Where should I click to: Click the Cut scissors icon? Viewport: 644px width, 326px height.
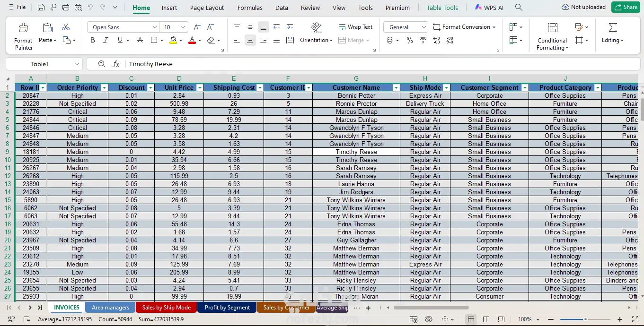(66, 27)
